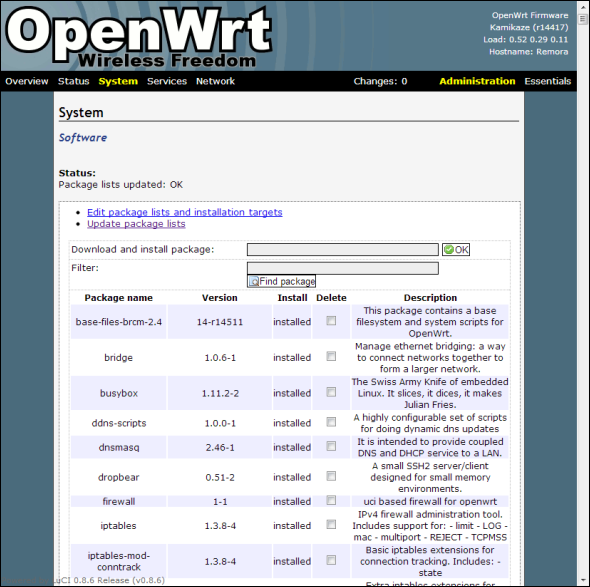Click the Software section heading
Image resolution: width=590 pixels, height=587 pixels.
click(83, 138)
